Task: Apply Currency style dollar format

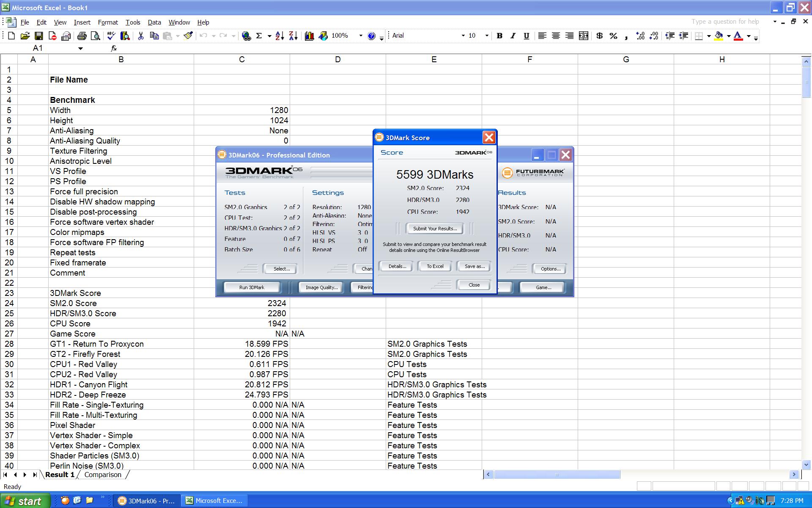Action: tap(600, 36)
